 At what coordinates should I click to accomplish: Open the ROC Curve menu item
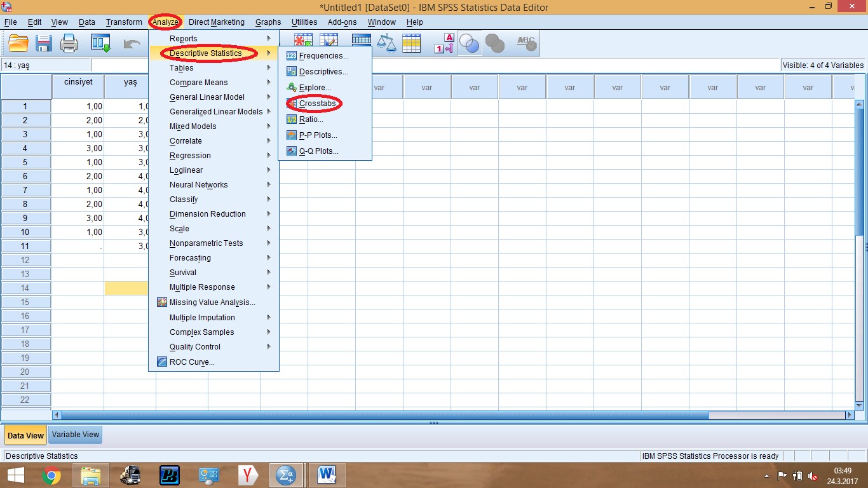(214, 362)
